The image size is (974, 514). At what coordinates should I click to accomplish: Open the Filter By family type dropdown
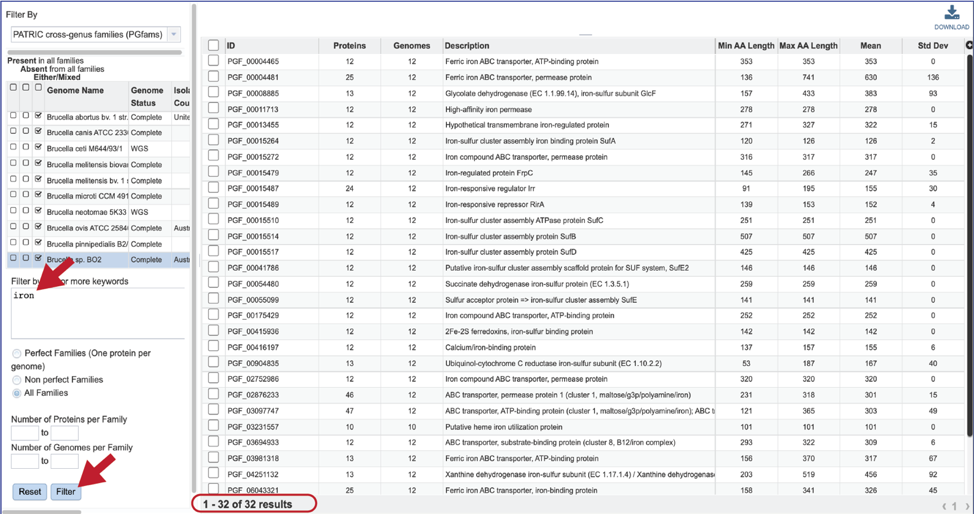point(95,34)
